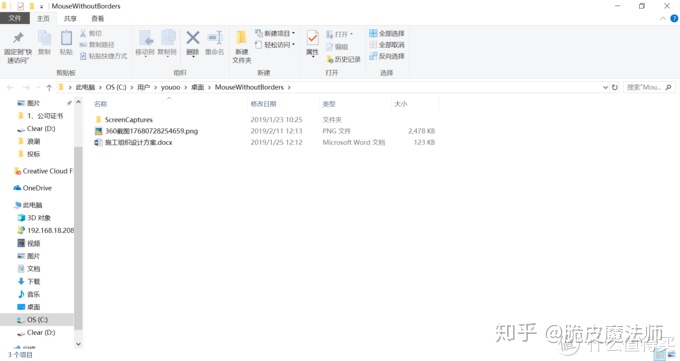Open the File (文件) tab

tap(15, 18)
